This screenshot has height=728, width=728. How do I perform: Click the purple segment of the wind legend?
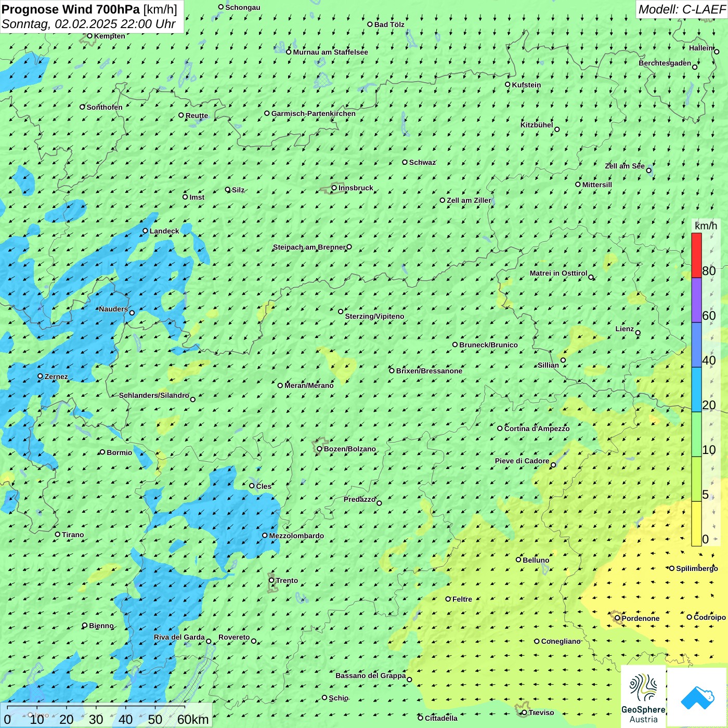696,300
